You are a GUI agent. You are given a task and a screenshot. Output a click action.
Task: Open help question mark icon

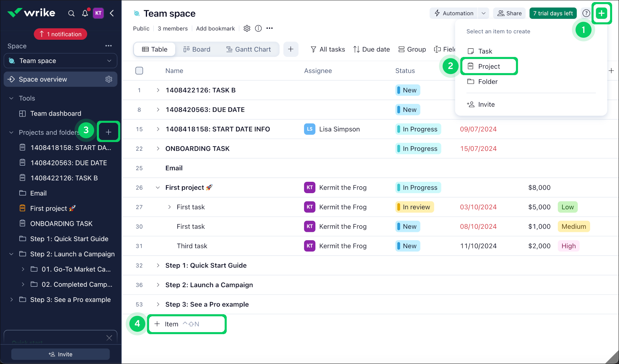(586, 13)
